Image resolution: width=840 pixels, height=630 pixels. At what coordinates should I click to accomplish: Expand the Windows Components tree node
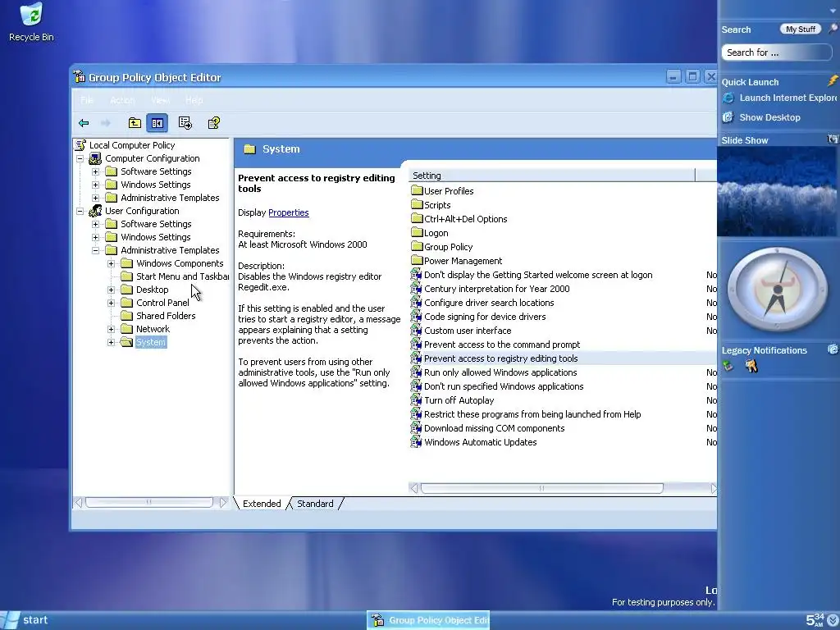point(111,263)
